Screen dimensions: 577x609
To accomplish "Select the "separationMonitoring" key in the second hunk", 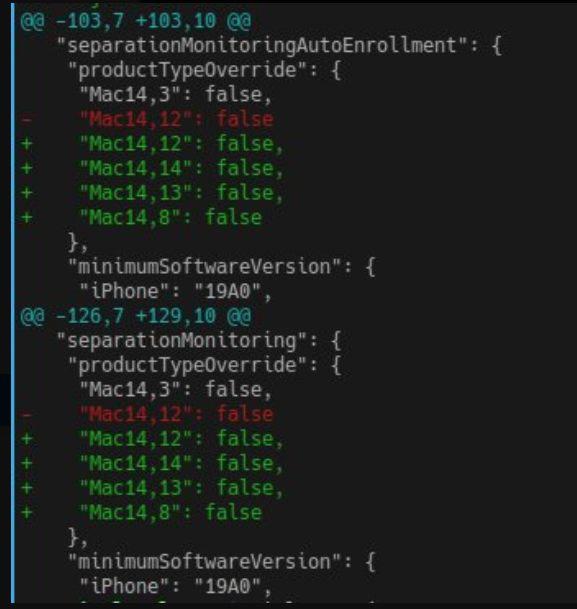I will [182, 341].
